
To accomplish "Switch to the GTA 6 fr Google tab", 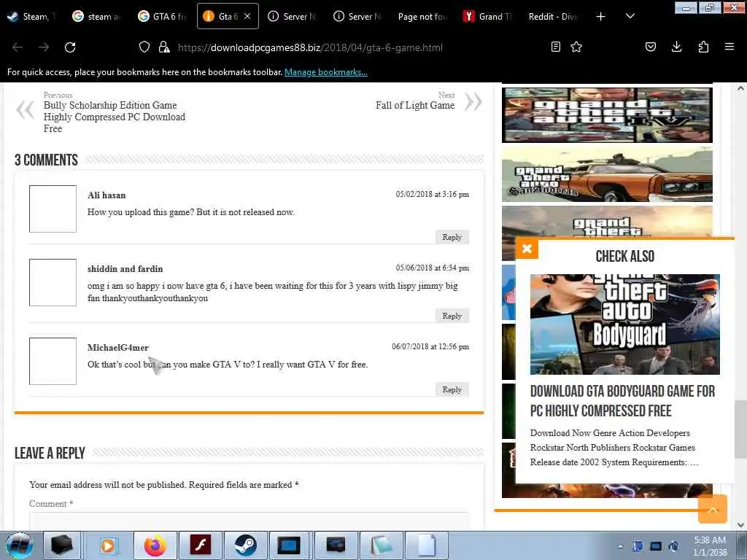I will (163, 16).
